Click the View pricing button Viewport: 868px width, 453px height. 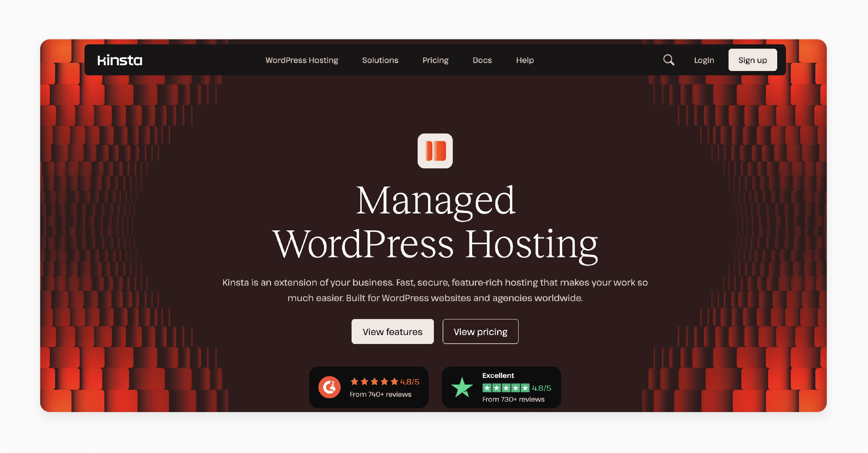481,331
